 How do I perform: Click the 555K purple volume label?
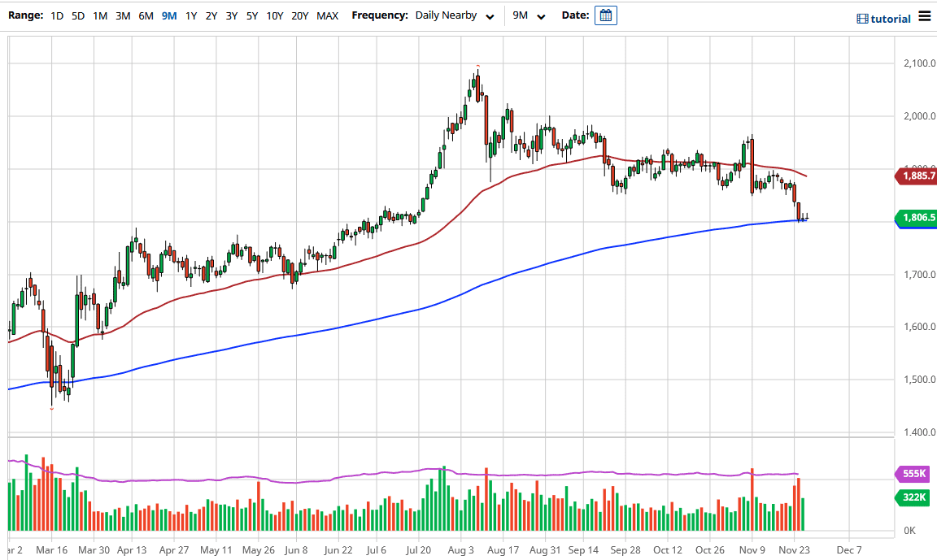913,474
